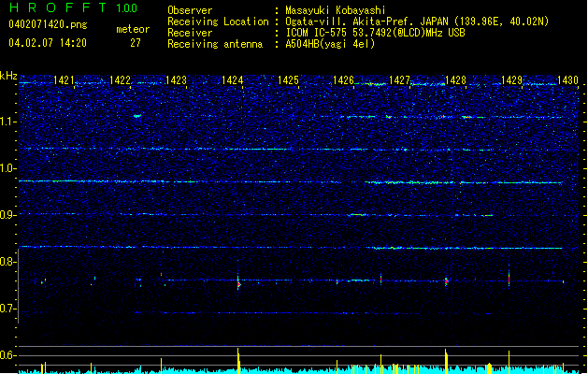Click the HROFFT title text
Viewport: 588px width, 374px height.
pyautogui.click(x=58, y=7)
